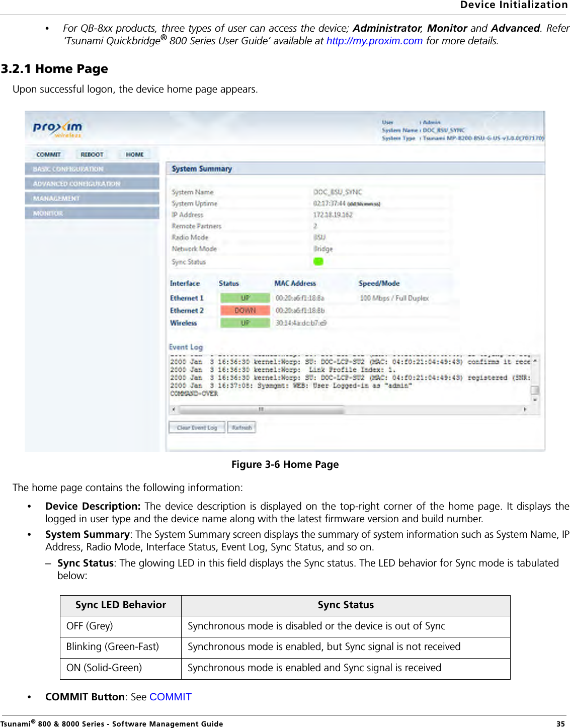Open ADVANCED CONFIGURATION menu

pos(92,184)
